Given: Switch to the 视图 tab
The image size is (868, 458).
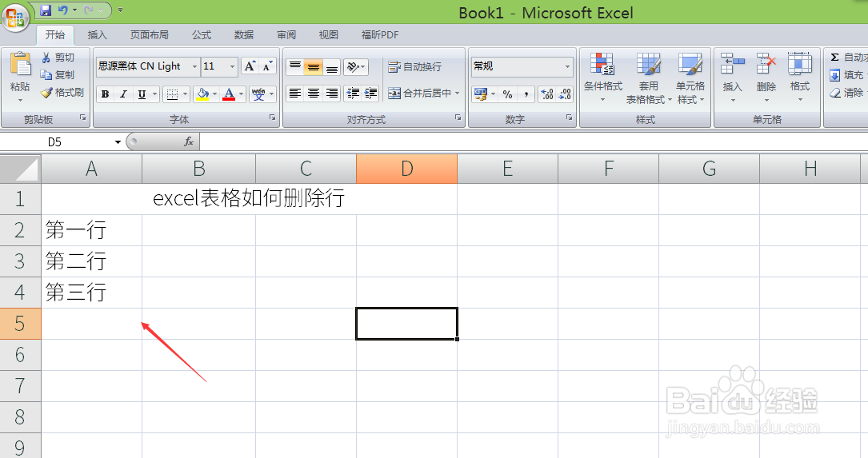Looking at the screenshot, I should point(328,35).
